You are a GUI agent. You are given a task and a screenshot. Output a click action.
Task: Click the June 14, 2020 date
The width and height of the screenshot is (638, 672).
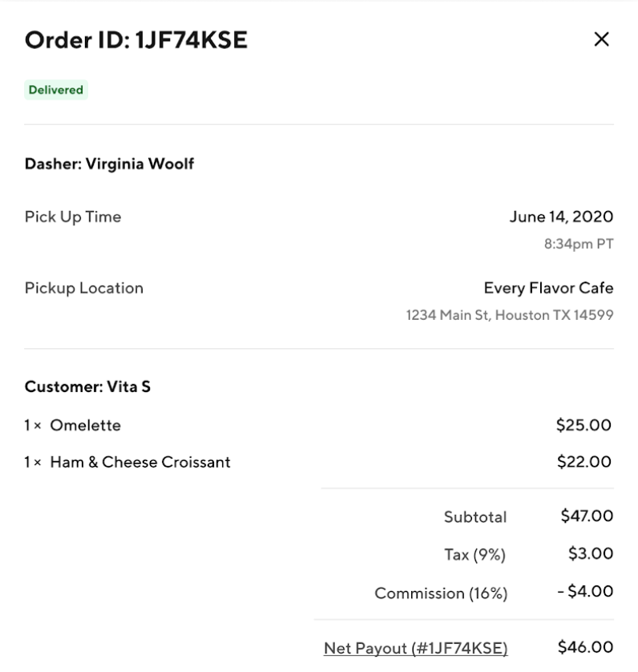561,217
